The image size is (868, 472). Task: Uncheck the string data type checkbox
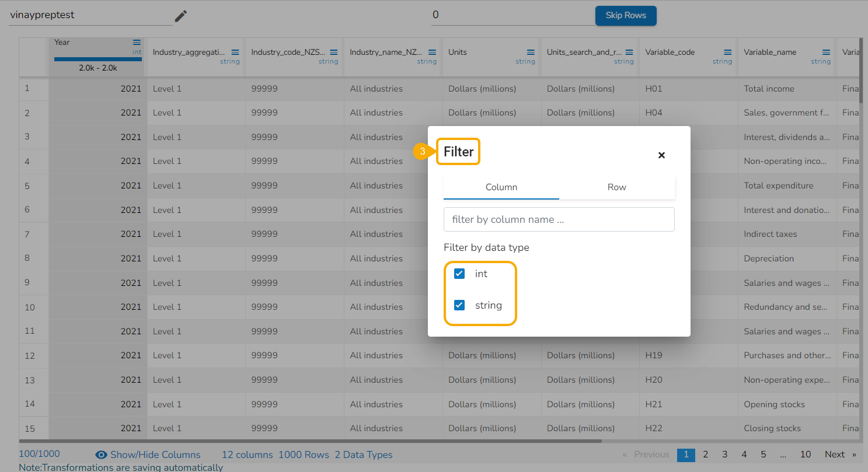tap(459, 305)
